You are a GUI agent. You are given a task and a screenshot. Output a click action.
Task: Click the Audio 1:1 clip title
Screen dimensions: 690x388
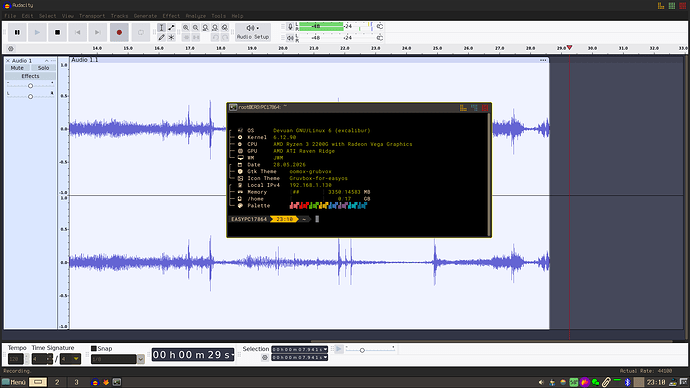point(84,60)
